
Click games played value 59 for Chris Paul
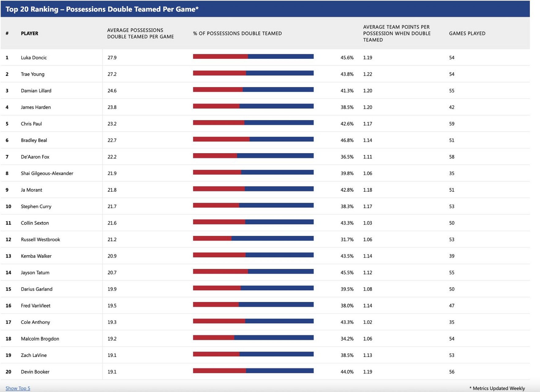pyautogui.click(x=452, y=124)
